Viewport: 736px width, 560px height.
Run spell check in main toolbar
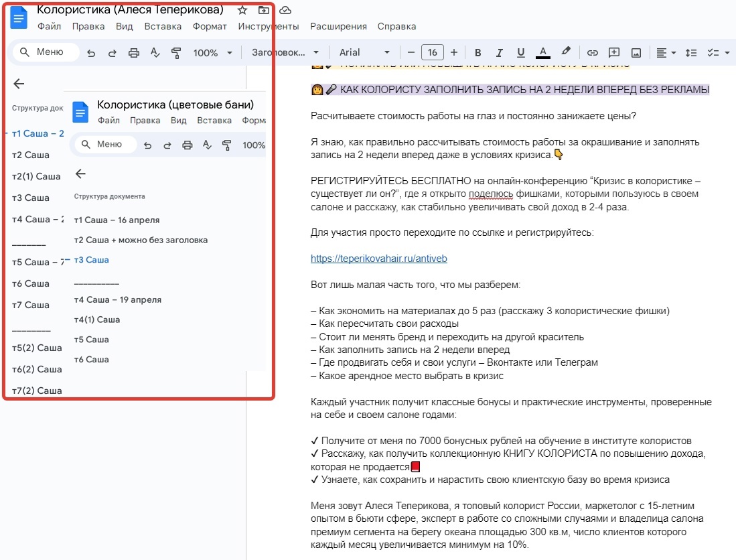155,53
